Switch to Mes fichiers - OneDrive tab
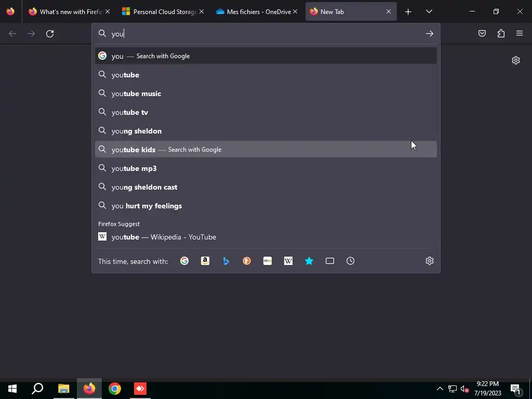This screenshot has width=532, height=399. point(257,11)
